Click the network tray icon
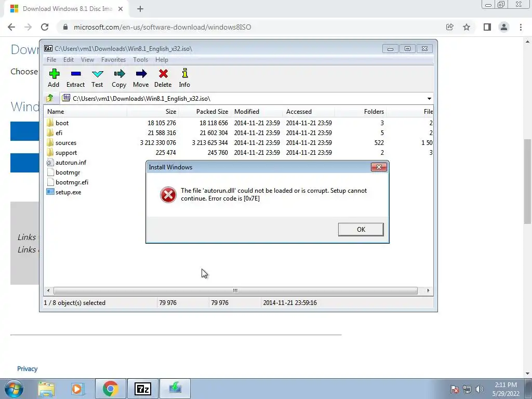The image size is (532, 399). [467, 389]
